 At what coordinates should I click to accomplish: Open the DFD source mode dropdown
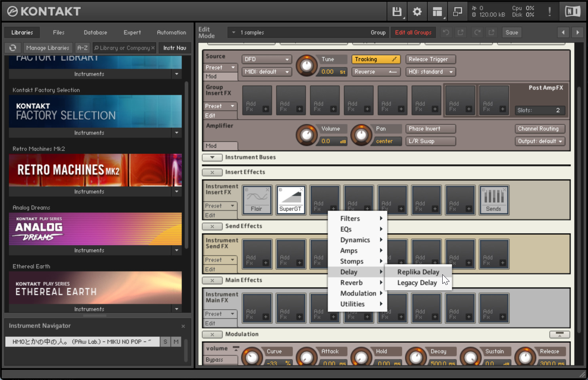coord(266,59)
